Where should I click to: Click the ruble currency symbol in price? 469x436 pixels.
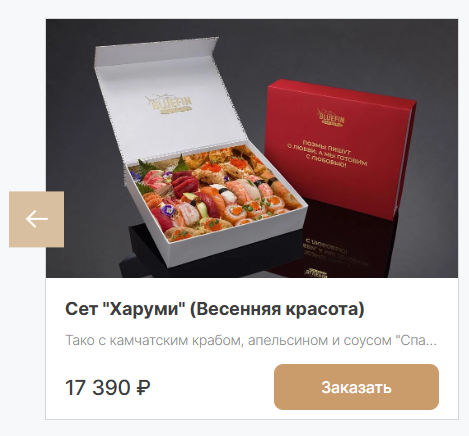click(144, 388)
